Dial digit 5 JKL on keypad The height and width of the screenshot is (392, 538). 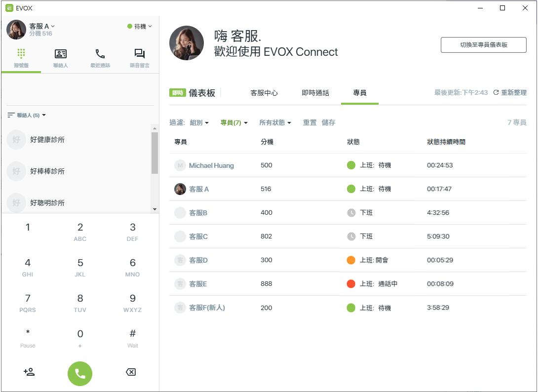[80, 268]
